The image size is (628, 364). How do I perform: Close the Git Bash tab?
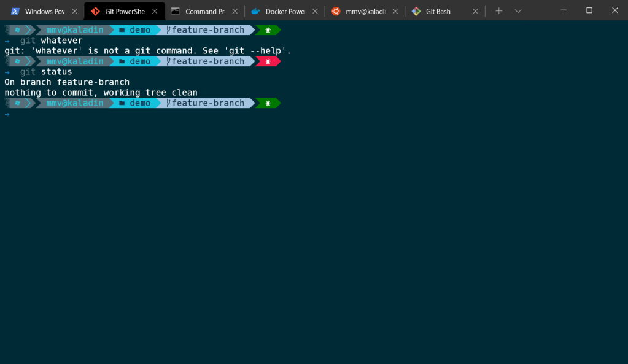click(475, 11)
